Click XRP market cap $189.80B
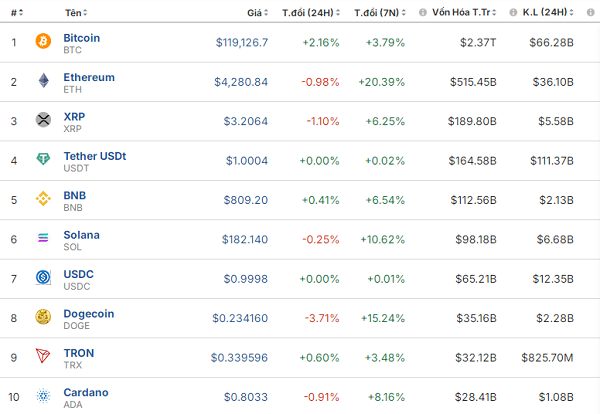 pos(472,121)
